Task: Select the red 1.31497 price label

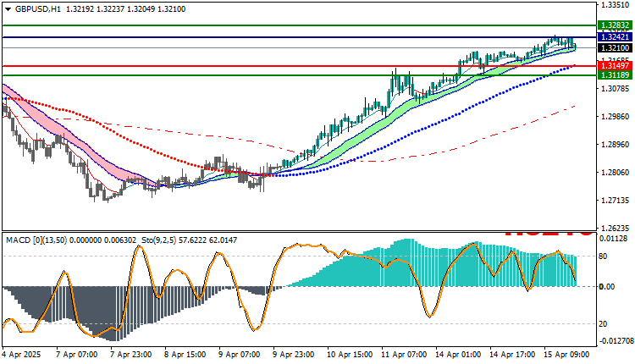Action: click(616, 65)
